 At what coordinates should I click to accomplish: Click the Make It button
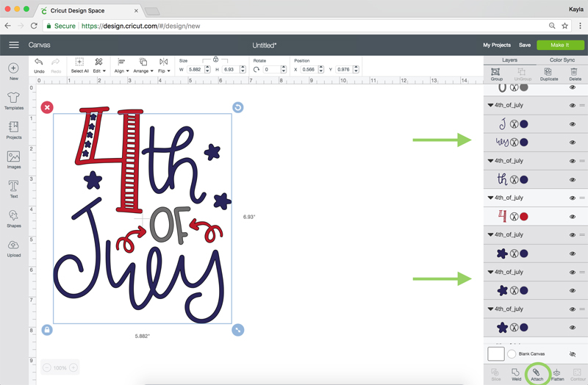tap(560, 45)
